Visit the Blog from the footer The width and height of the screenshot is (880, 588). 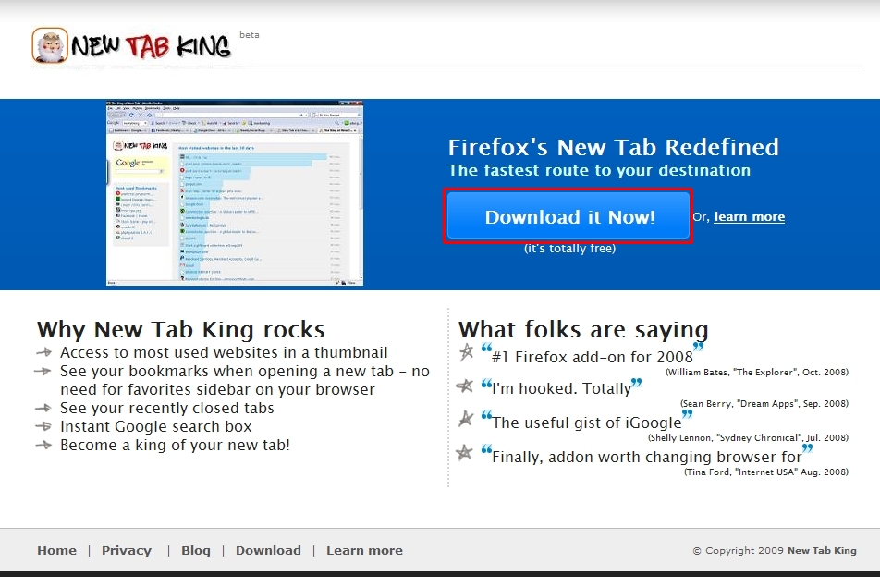coord(196,550)
